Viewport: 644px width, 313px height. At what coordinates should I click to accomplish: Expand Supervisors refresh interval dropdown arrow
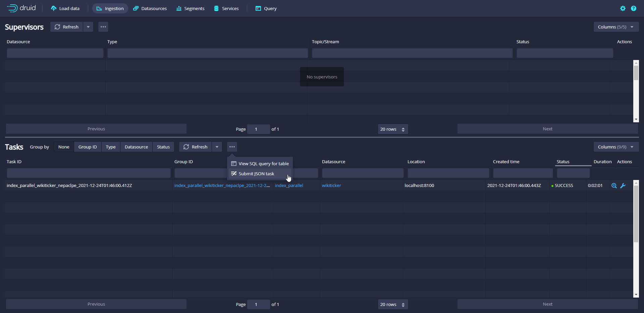[88, 27]
